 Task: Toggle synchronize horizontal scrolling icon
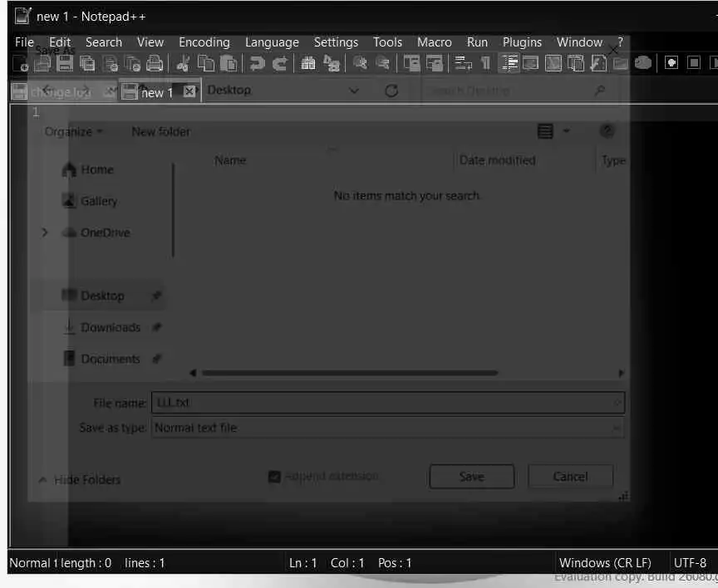434,63
